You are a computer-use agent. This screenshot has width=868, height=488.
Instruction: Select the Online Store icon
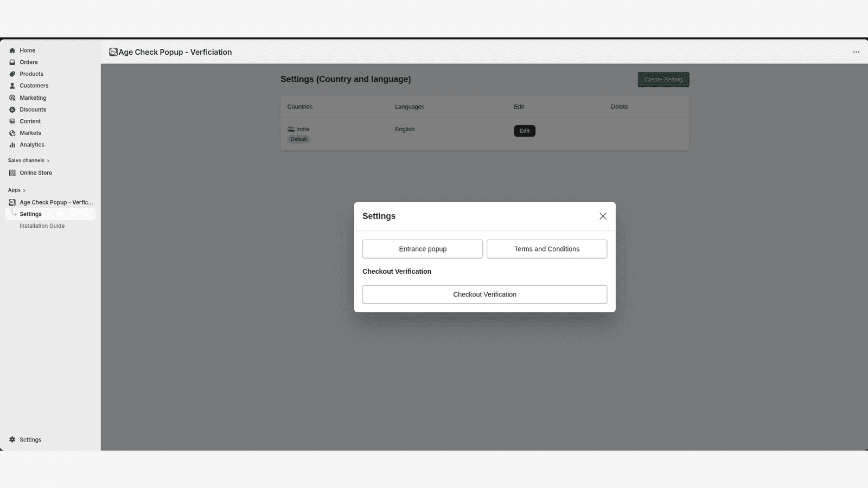(x=12, y=172)
